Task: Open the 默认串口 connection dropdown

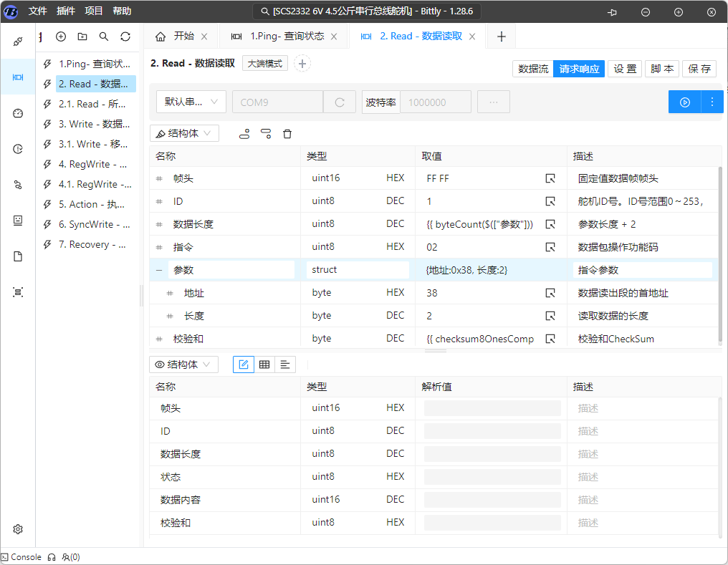Action: point(191,102)
